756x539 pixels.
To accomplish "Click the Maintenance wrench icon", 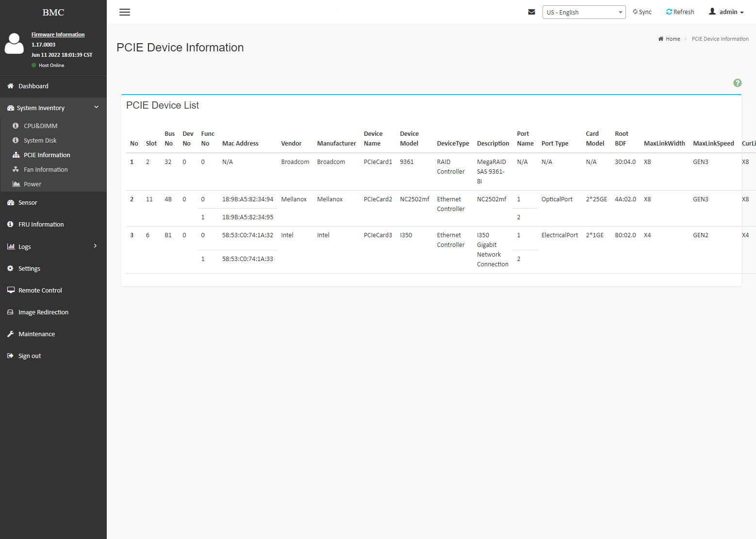I will [10, 334].
